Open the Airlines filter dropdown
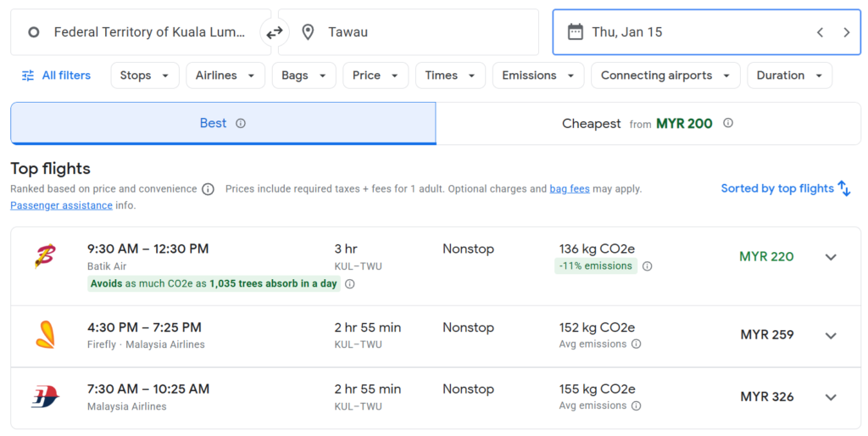The height and width of the screenshot is (436, 868). point(225,75)
